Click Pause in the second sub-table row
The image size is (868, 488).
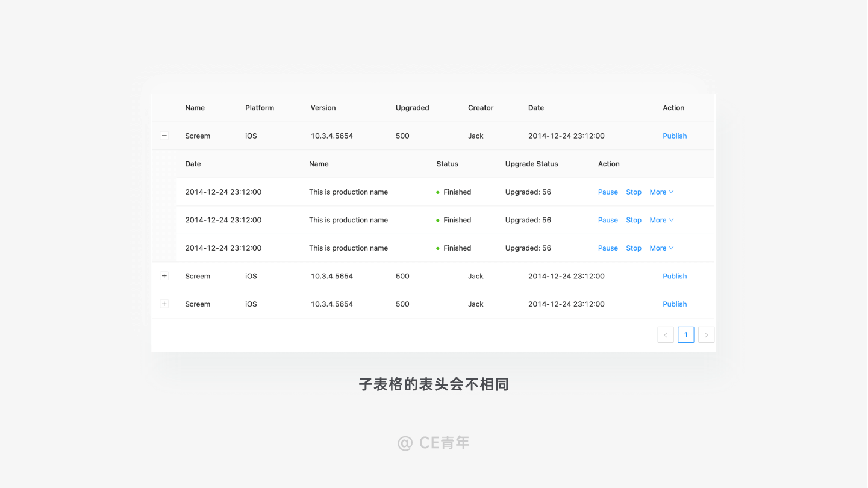608,221
